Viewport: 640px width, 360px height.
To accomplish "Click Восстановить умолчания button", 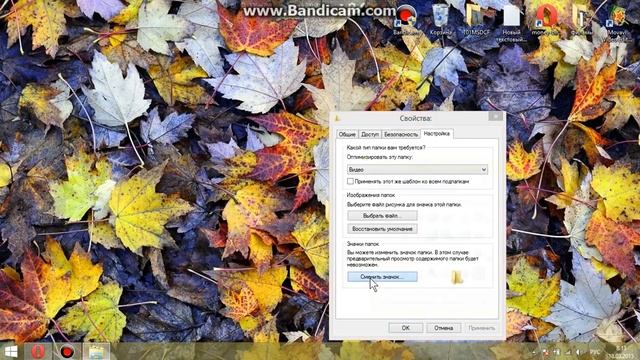I will coord(382,229).
